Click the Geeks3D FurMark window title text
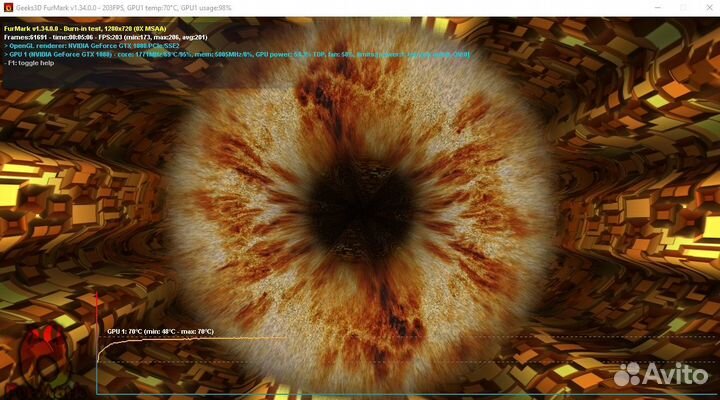720x400 pixels. coord(120,7)
